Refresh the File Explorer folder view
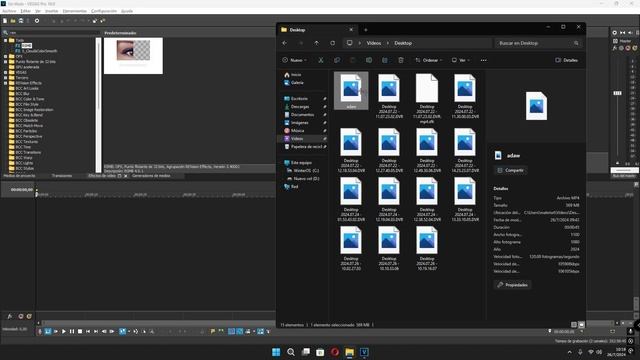The height and width of the screenshot is (360, 640). pyautogui.click(x=332, y=43)
